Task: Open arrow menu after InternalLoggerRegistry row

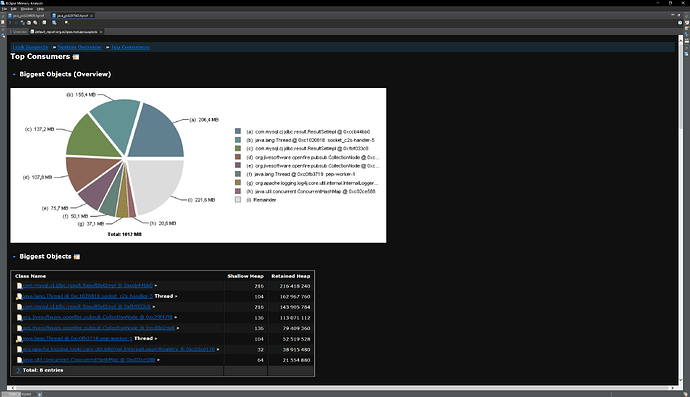Action: (218, 349)
